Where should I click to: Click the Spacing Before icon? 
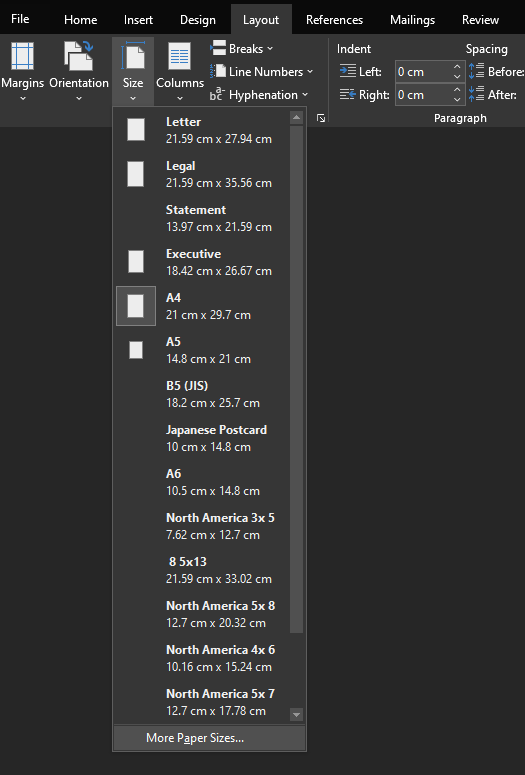[x=477, y=71]
